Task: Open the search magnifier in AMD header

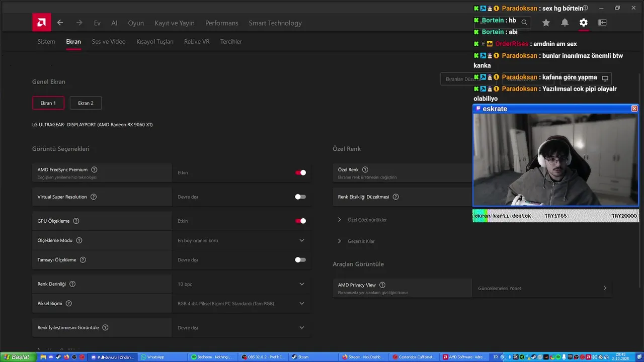Action: 524,23
